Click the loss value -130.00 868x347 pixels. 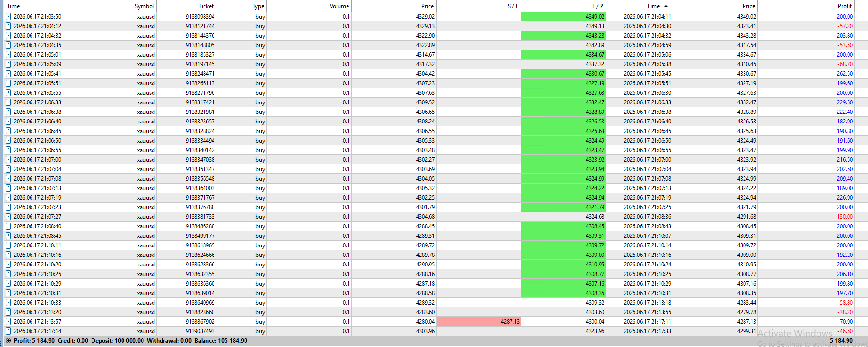[844, 217]
